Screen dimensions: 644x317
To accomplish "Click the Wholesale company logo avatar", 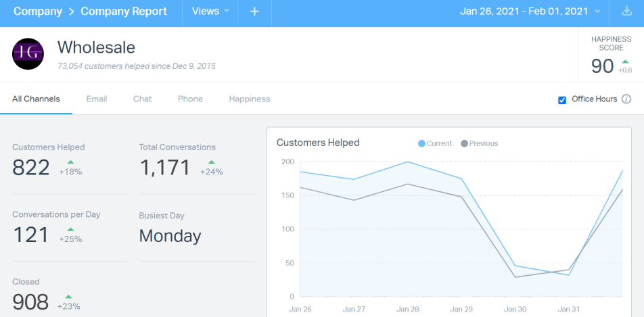I will pos(28,54).
